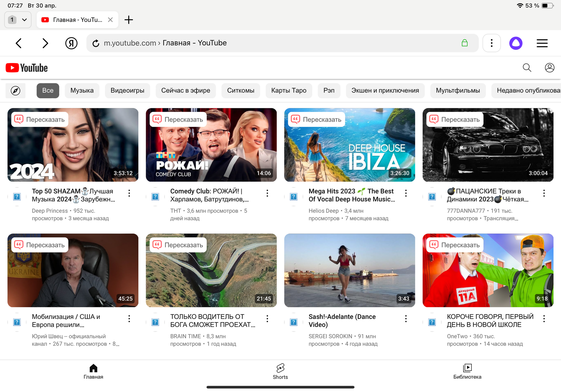Open the Sash!-Adelante dance video thumbnail
Image resolution: width=561 pixels, height=392 pixels.
349,270
